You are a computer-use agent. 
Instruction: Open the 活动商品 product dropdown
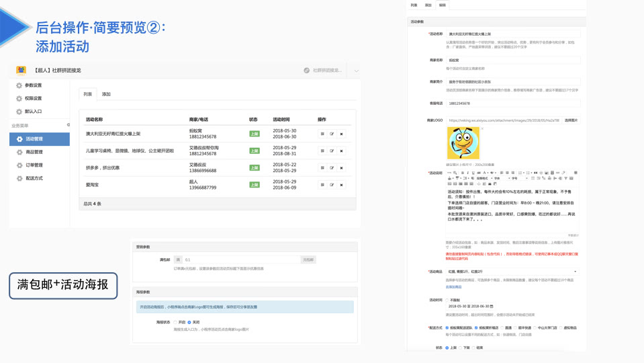(512, 272)
